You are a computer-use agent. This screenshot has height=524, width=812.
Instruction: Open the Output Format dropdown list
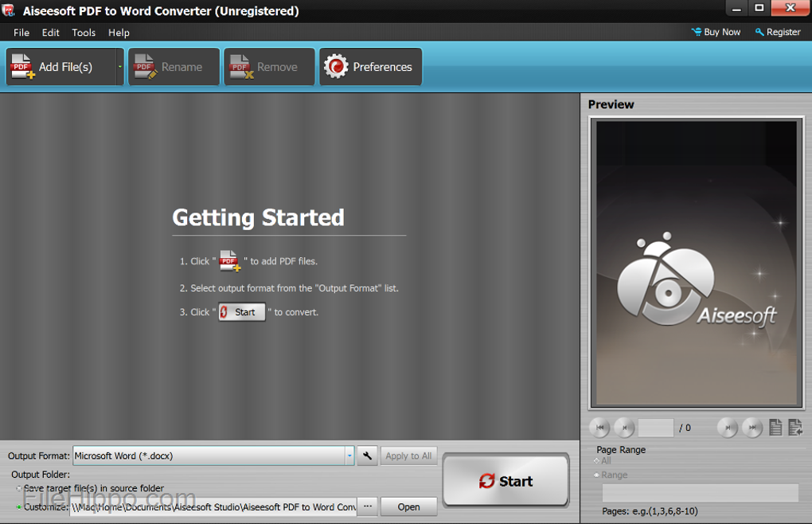[349, 456]
